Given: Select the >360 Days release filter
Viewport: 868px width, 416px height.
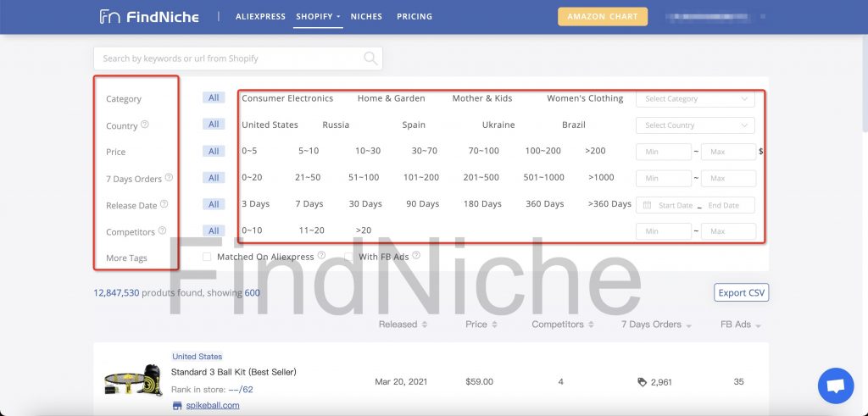Looking at the screenshot, I should tap(609, 204).
